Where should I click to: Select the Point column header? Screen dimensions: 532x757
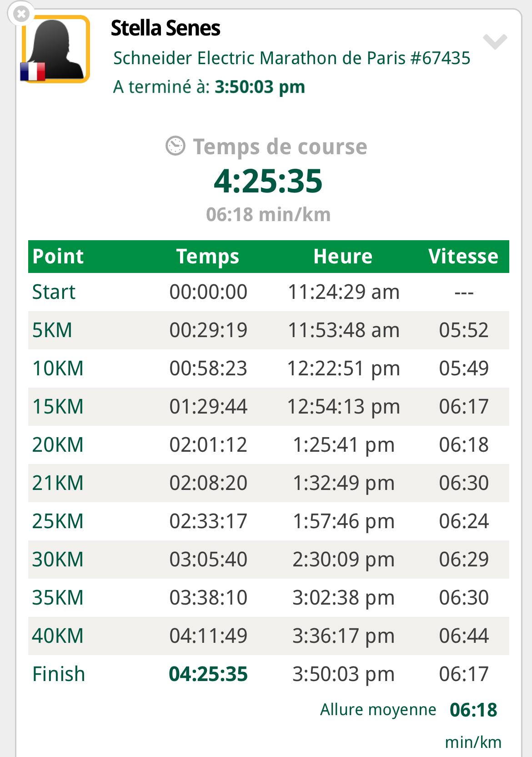pos(58,257)
